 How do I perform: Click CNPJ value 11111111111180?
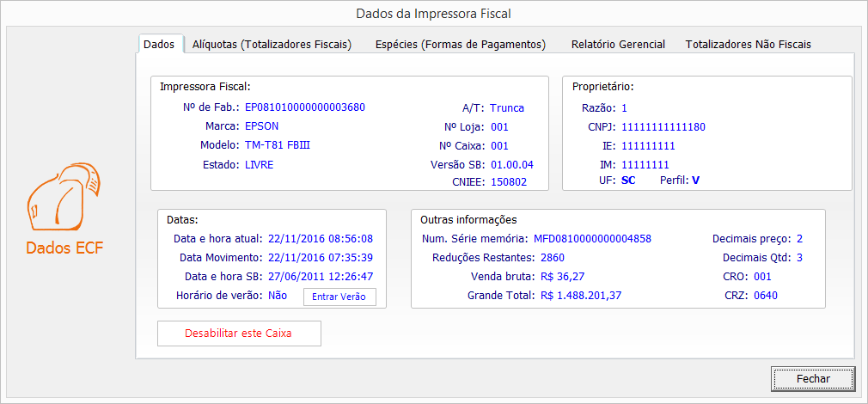coord(663,127)
